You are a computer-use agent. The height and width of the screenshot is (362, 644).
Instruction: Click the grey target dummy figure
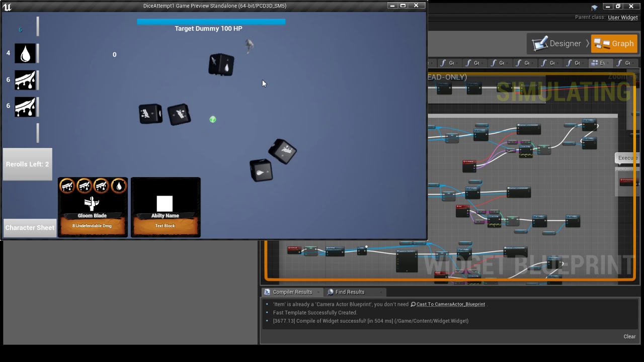249,46
